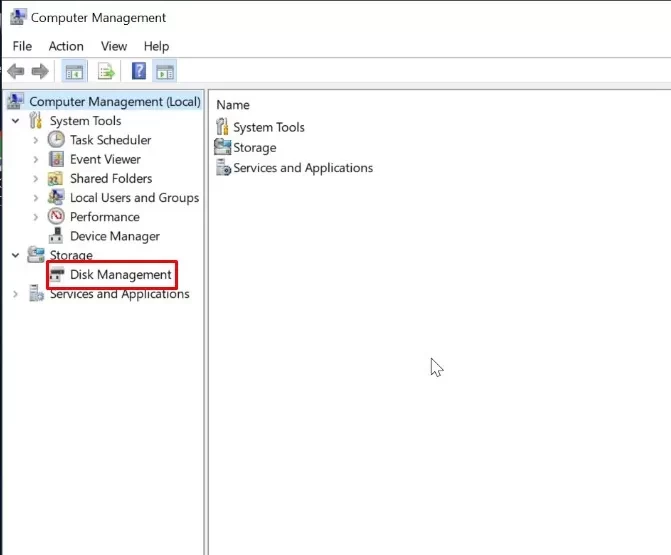671x555 pixels.
Task: Toggle Show/Hide Console Tree toolbar icon
Action: pos(74,71)
